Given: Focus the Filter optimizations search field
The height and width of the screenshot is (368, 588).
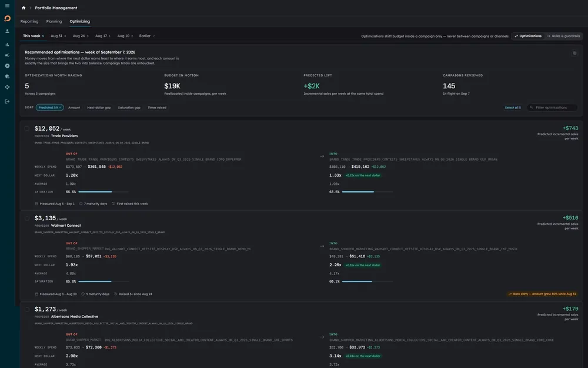Looking at the screenshot, I should click(552, 107).
